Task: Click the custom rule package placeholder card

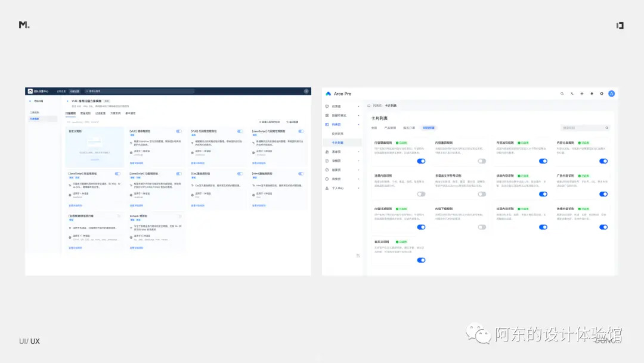Action: (x=95, y=147)
